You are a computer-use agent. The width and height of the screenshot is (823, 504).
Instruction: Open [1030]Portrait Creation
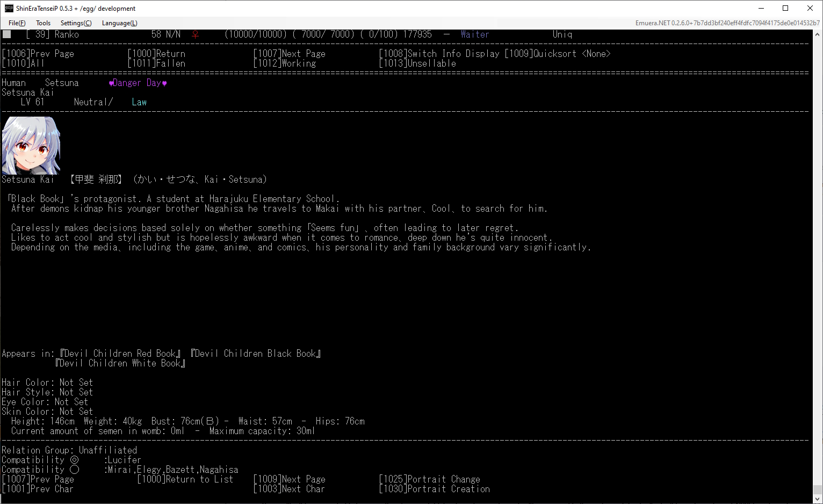click(x=435, y=489)
